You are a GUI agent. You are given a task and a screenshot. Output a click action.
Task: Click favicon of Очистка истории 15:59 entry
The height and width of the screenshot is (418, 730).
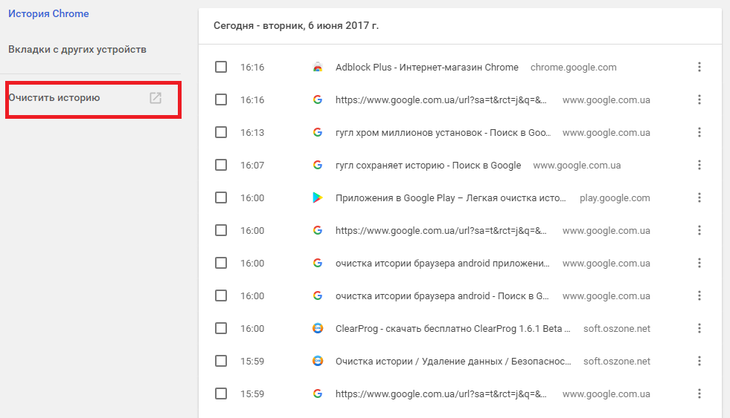317,361
